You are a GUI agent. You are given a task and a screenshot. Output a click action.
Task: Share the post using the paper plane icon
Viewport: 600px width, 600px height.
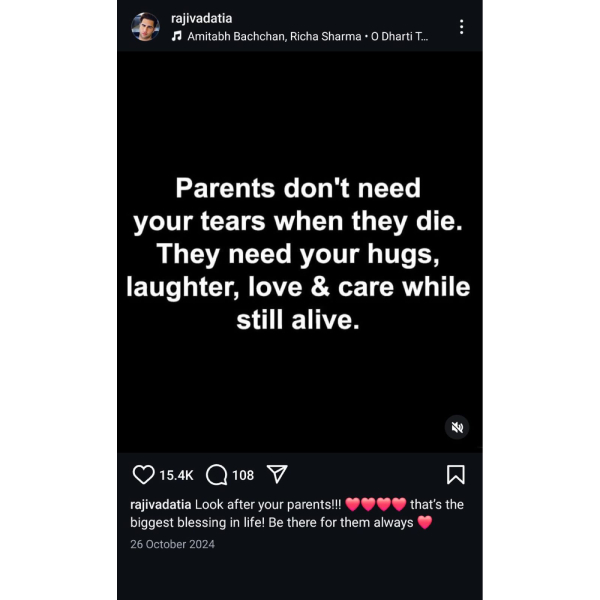(277, 474)
